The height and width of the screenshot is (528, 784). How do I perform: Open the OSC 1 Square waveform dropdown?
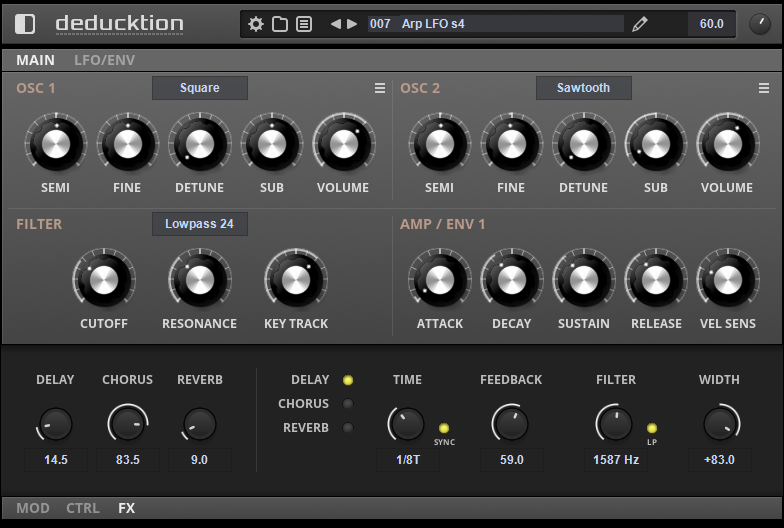[x=200, y=88]
